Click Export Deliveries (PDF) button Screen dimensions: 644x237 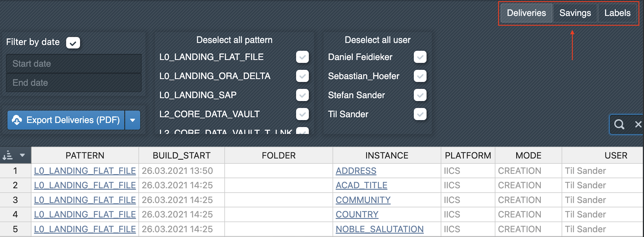click(x=72, y=120)
